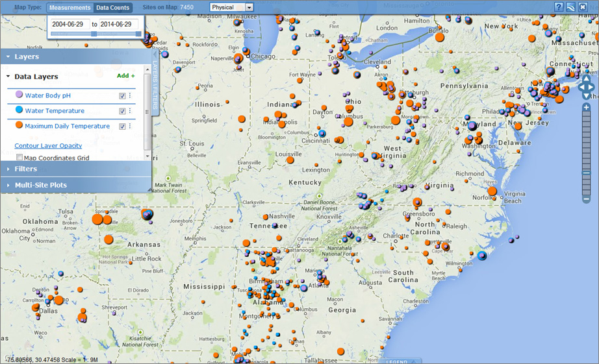599x364 pixels.
Task: Click the start date field 2004-06-29
Action: pos(70,24)
